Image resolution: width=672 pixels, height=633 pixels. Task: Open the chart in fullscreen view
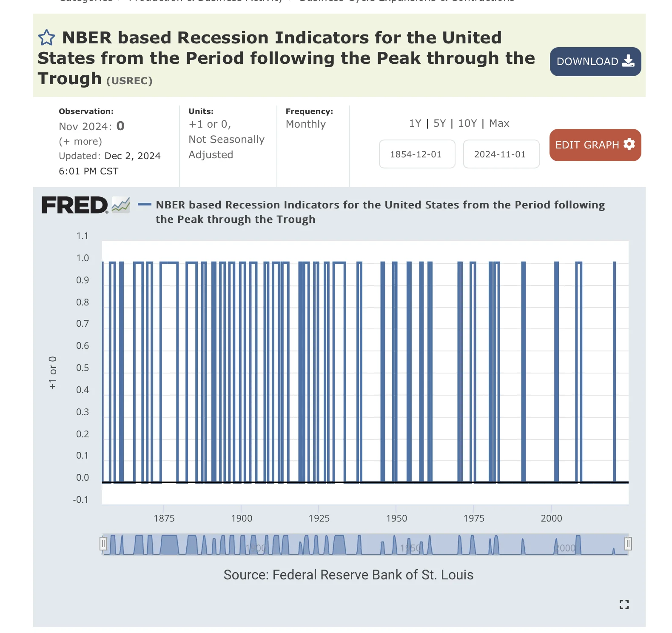(x=624, y=604)
